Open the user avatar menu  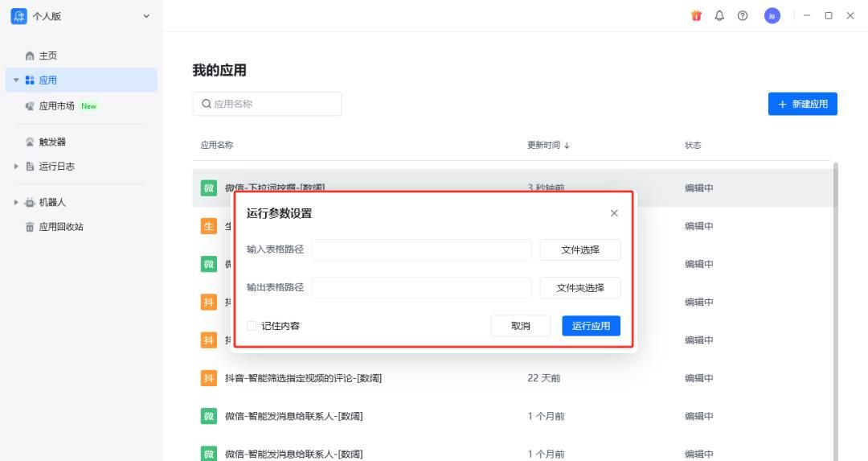[x=772, y=16]
